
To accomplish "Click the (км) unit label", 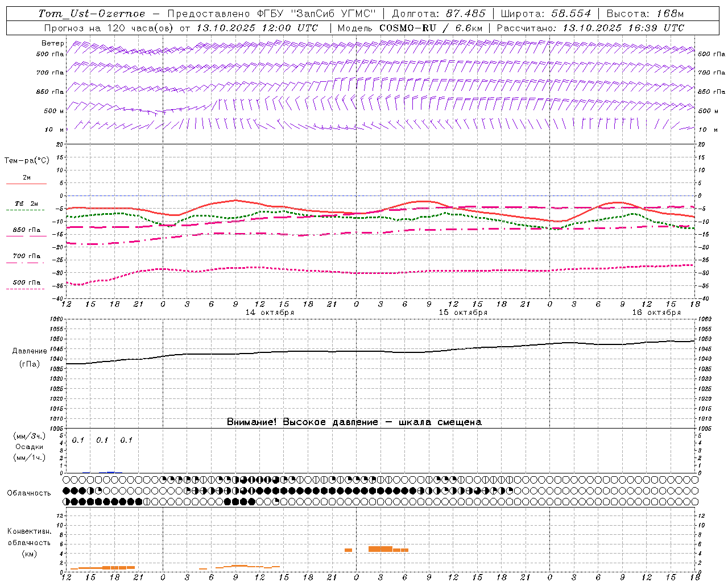I will [x=30, y=554].
